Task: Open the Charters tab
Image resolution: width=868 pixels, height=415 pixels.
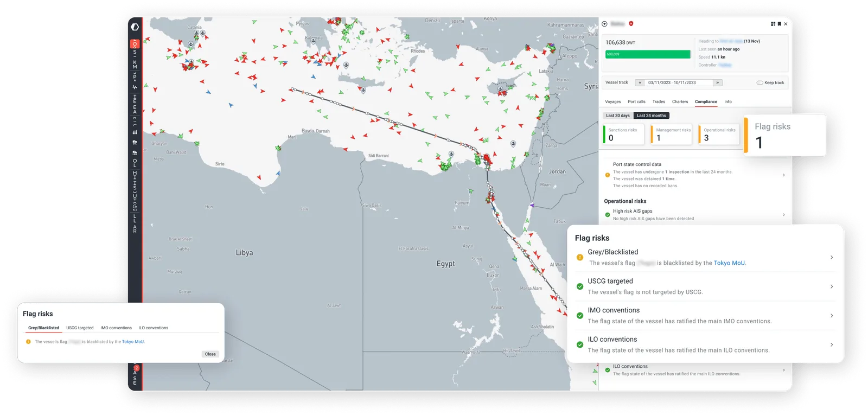Action: (680, 101)
